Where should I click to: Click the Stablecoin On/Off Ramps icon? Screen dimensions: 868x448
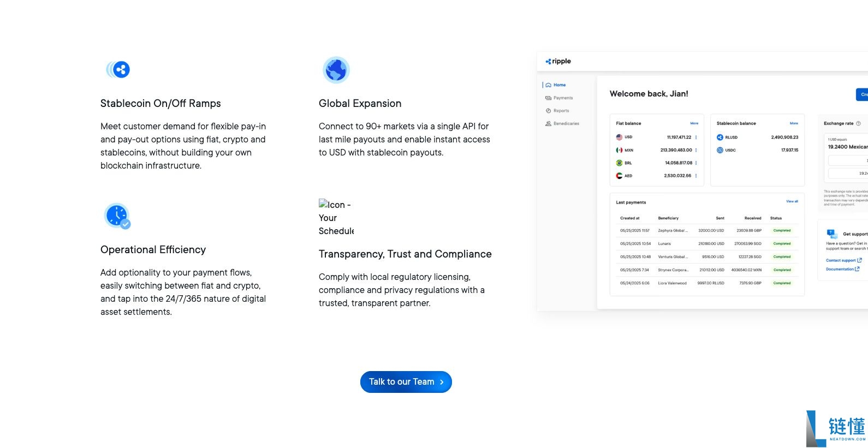click(118, 70)
